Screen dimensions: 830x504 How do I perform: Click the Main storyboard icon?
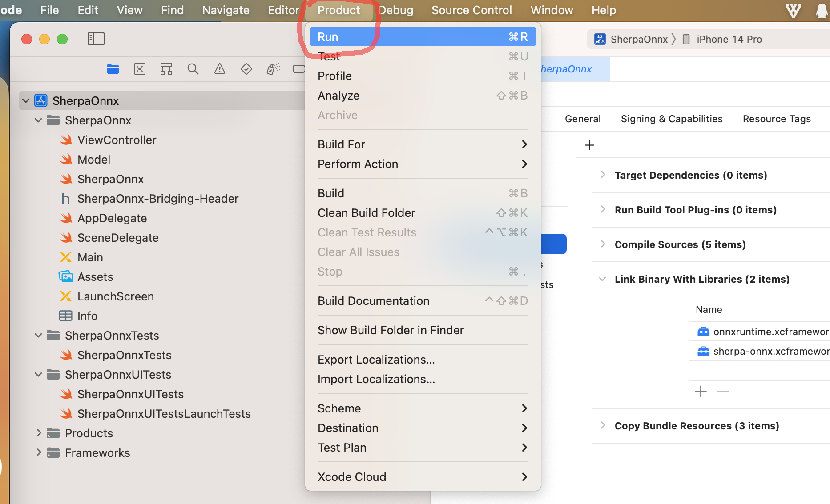pos(66,257)
